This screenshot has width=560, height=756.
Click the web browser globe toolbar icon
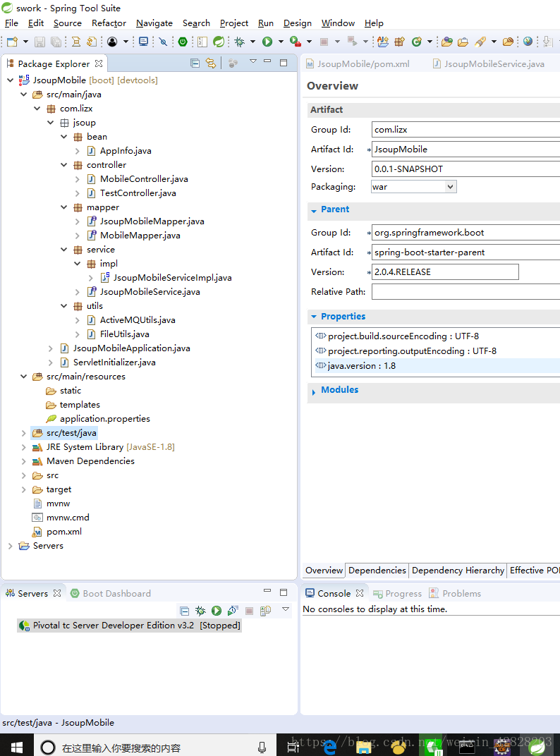pyautogui.click(x=528, y=42)
